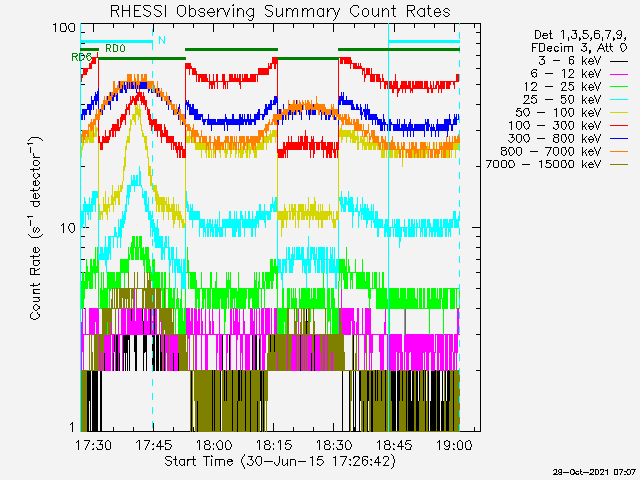Click the red line swatch for 100-300 keV
The height and width of the screenshot is (480, 640).
coord(619,126)
